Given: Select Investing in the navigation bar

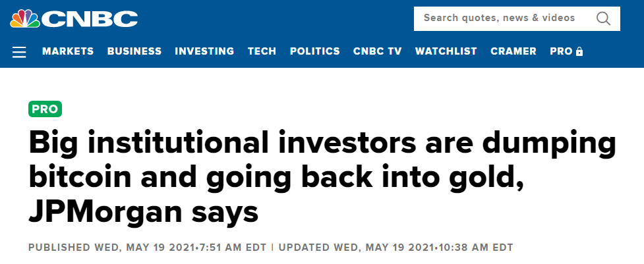Looking at the screenshot, I should [204, 51].
